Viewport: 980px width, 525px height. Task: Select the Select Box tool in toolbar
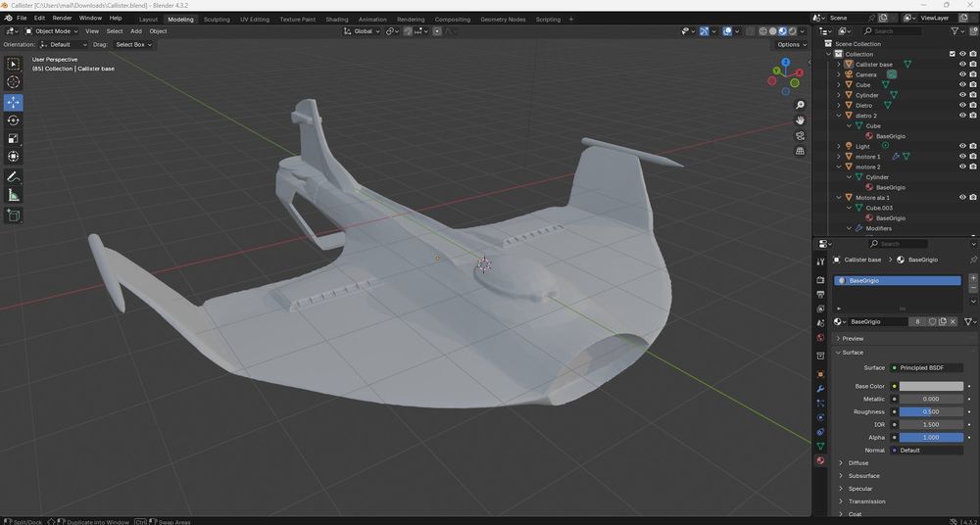click(x=13, y=65)
